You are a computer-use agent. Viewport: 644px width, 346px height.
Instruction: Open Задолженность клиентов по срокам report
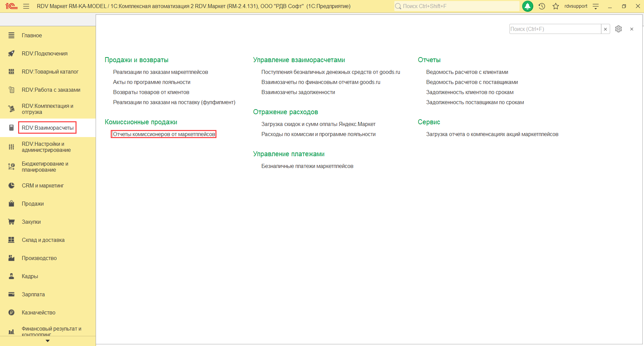coord(470,92)
